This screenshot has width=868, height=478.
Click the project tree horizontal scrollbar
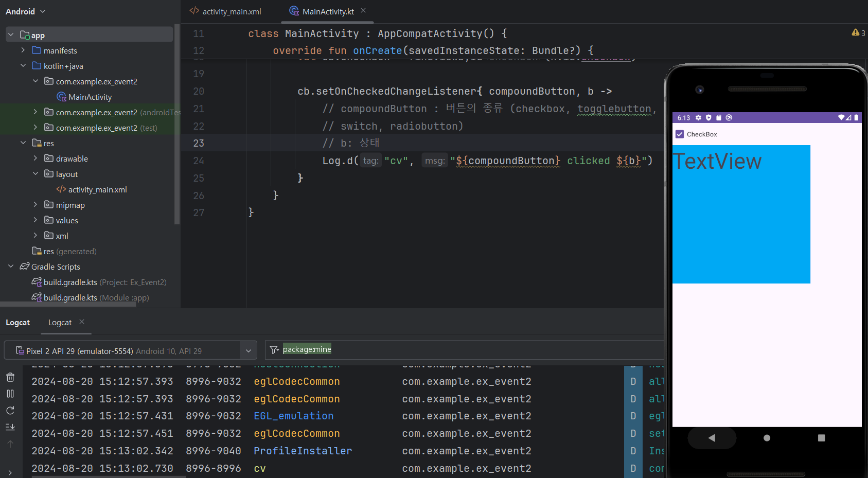(68, 304)
